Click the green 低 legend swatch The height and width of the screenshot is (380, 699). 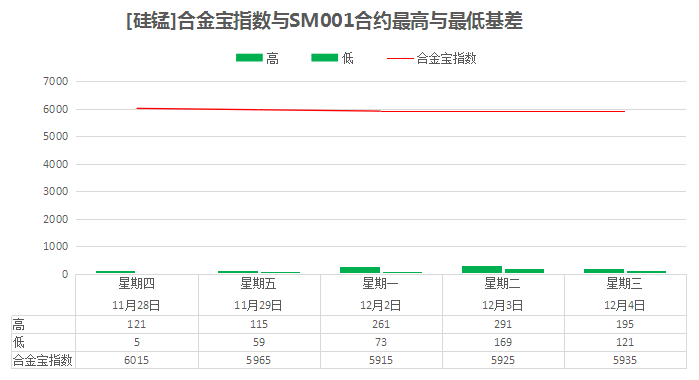pyautogui.click(x=325, y=58)
